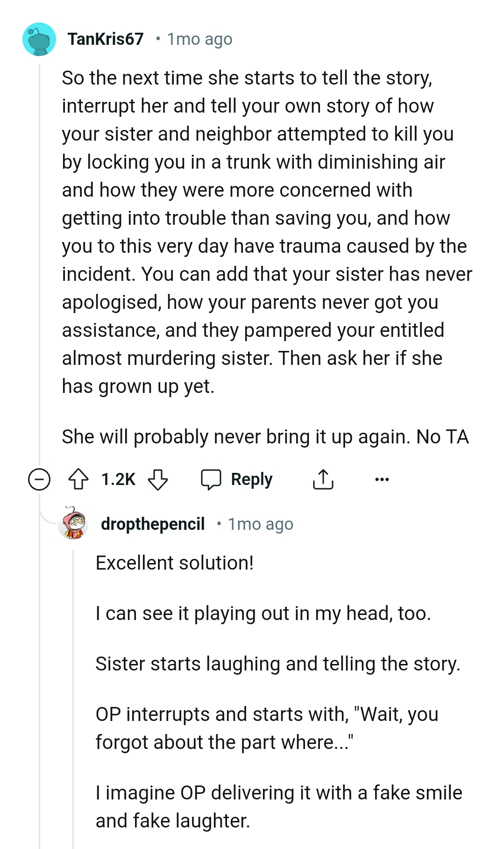Click the 1mo ago timestamp link

point(199,39)
